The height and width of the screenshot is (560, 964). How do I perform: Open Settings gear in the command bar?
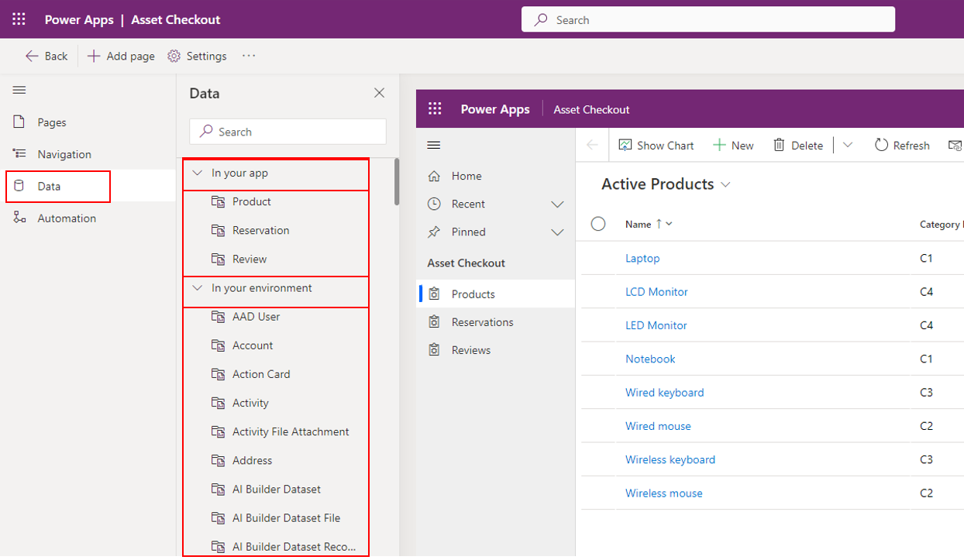198,56
